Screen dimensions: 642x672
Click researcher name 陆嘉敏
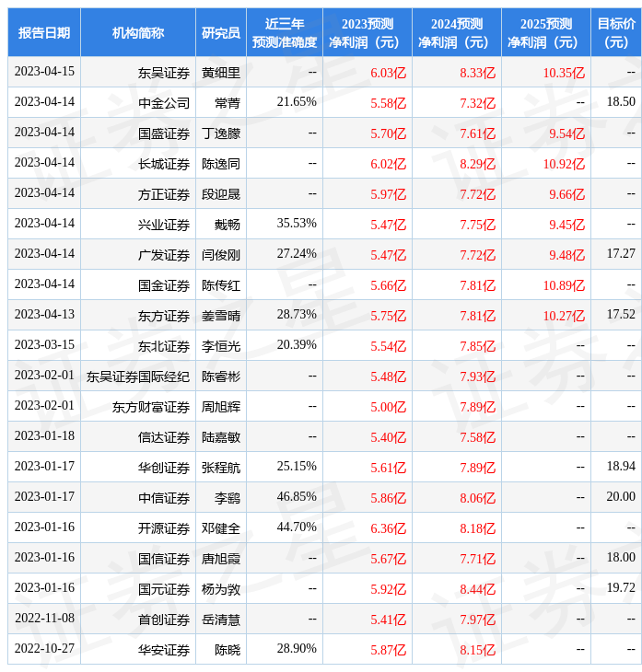click(221, 437)
